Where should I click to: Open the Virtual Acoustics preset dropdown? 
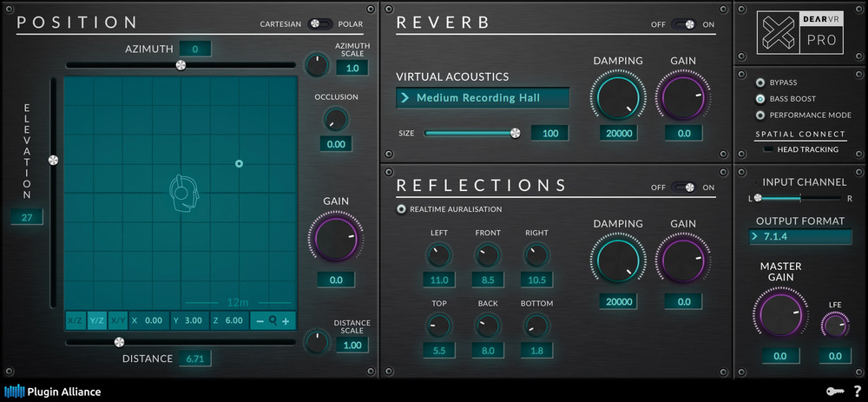(x=483, y=98)
